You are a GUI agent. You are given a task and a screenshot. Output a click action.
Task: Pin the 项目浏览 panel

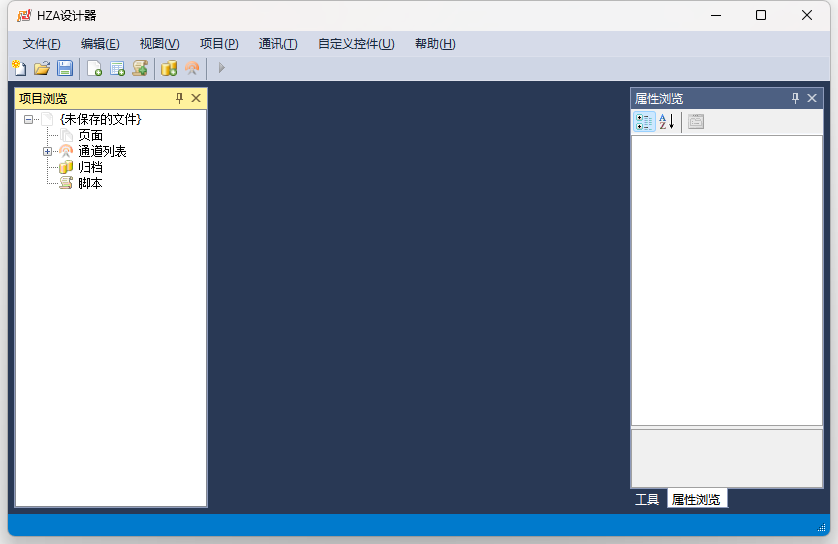pos(179,98)
